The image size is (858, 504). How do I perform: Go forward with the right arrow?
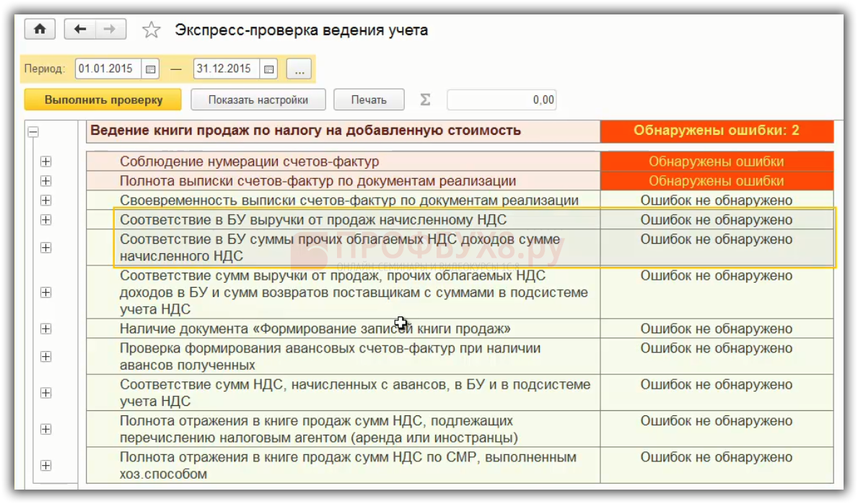[110, 30]
